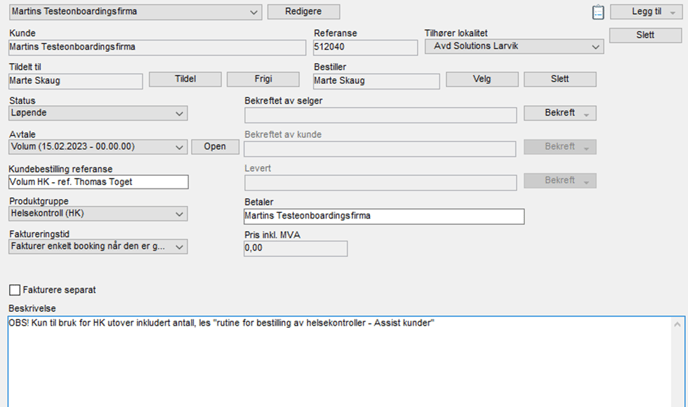Image resolution: width=688 pixels, height=407 pixels.
Task: Click the Redigere button
Action: tap(303, 12)
